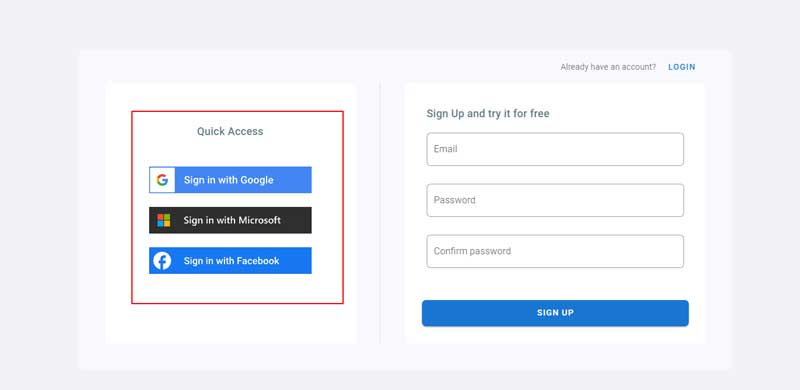
Task: Click the Already have an account text
Action: click(608, 67)
